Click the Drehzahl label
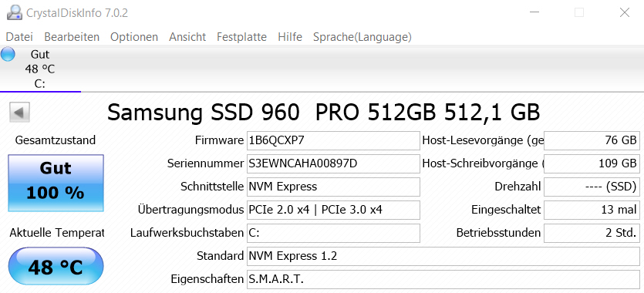This screenshot has height=293, width=644. pos(518,187)
